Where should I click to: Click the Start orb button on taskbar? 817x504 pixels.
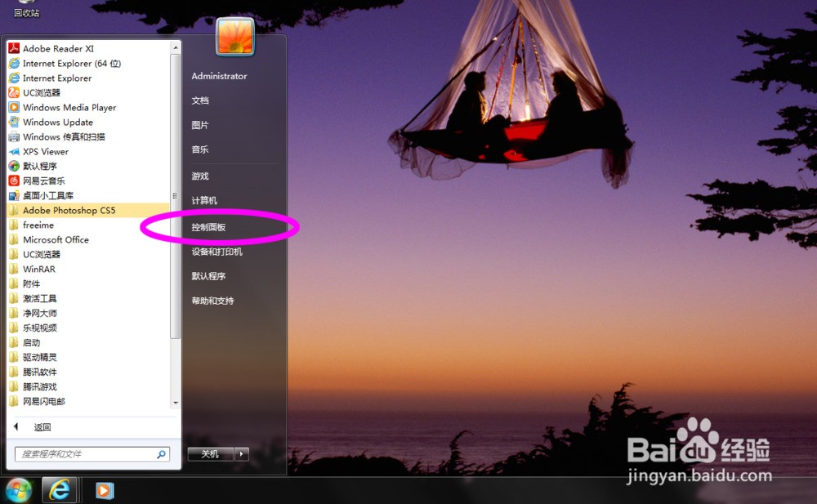tap(18, 490)
